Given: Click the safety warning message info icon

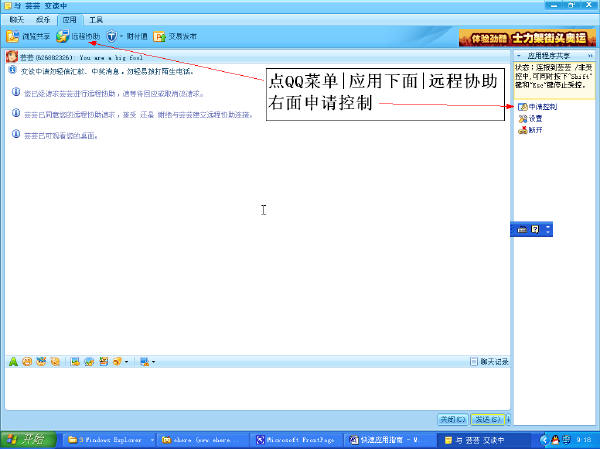Looking at the screenshot, I should click(12, 70).
